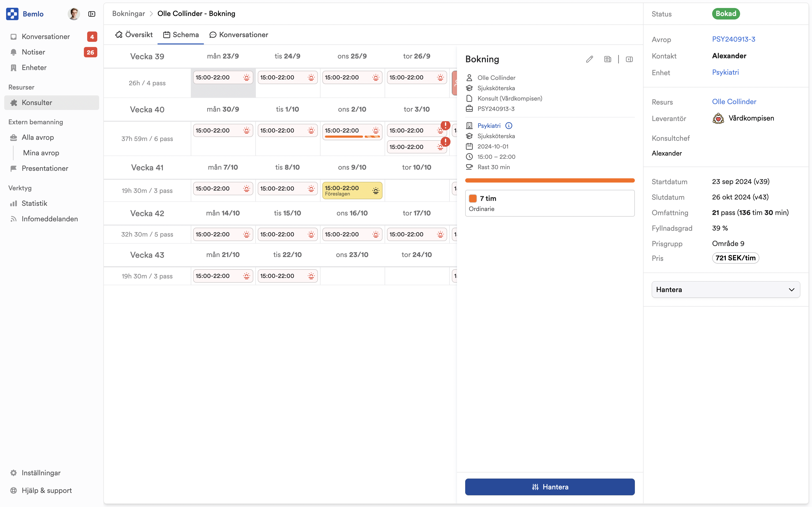Screen dimensions: 812x507
Task: Go to Presentationer in the sidebar
Action: point(52,168)
